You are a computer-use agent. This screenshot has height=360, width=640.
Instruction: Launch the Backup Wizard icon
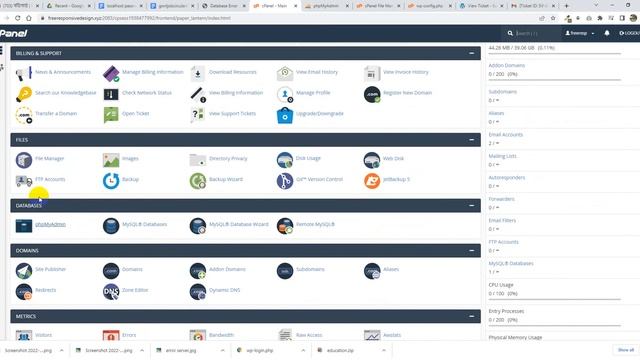point(198,181)
